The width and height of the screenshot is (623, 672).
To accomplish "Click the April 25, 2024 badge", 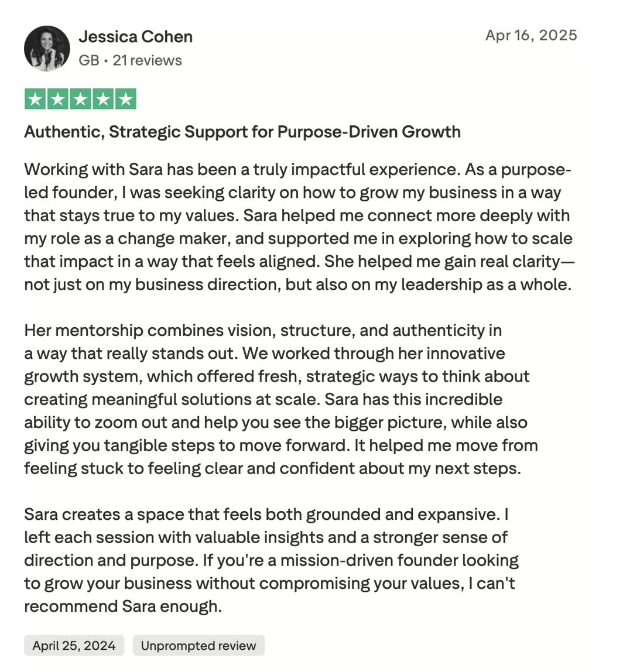I will click(74, 646).
